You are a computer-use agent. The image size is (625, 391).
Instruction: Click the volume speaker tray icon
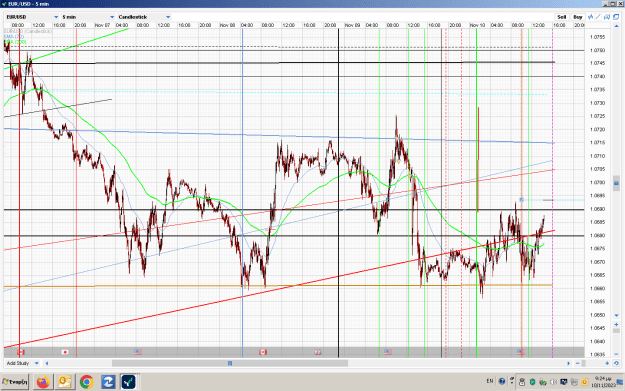(x=553, y=382)
